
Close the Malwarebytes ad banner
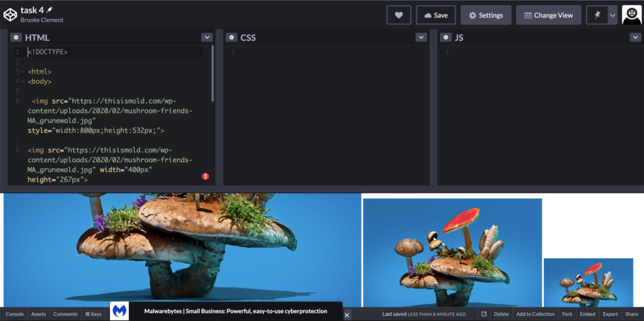(x=347, y=315)
